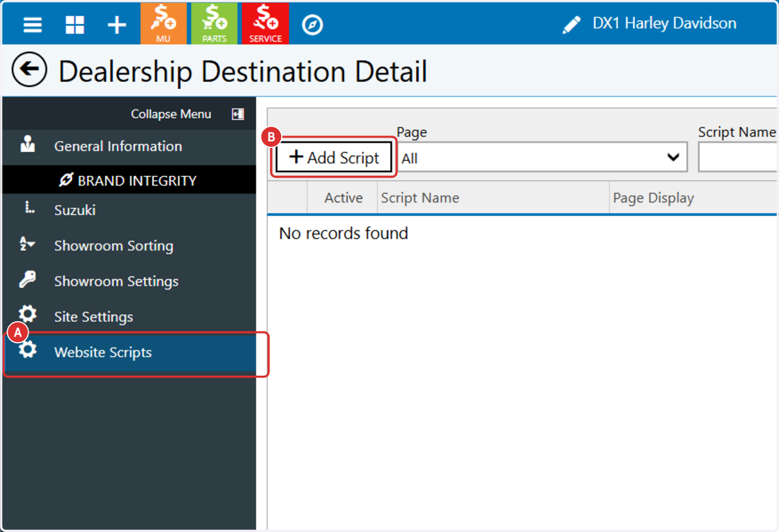Viewport: 779px width, 532px height.
Task: Open the four-square dashboard grid icon
Action: click(x=75, y=25)
